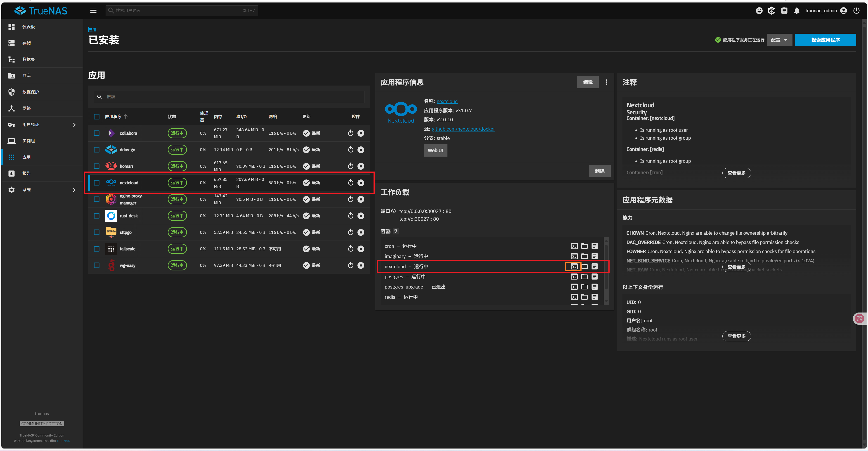The image size is (868, 451).
Task: Open 数据保护 sidebar item
Action: (30, 92)
